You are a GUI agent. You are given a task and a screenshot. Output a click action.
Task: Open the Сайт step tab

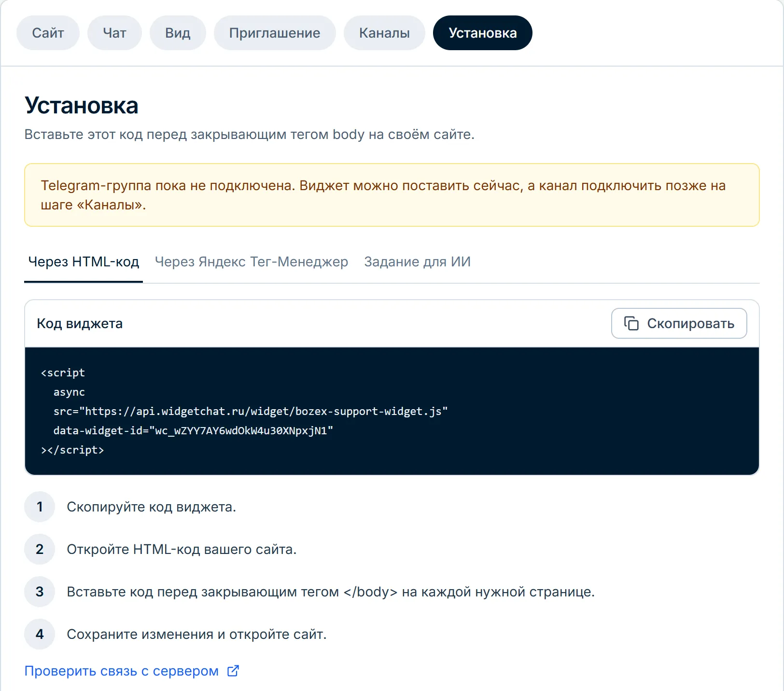coord(48,33)
